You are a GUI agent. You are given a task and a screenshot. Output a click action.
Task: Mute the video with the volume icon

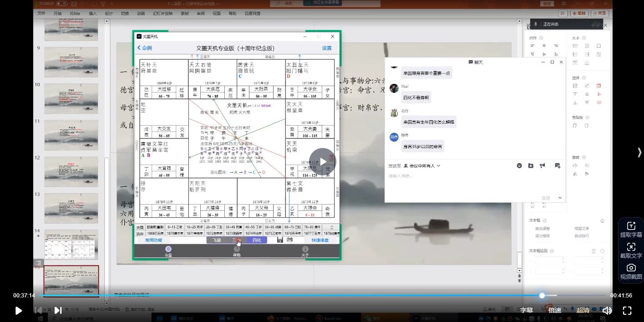pos(607,311)
